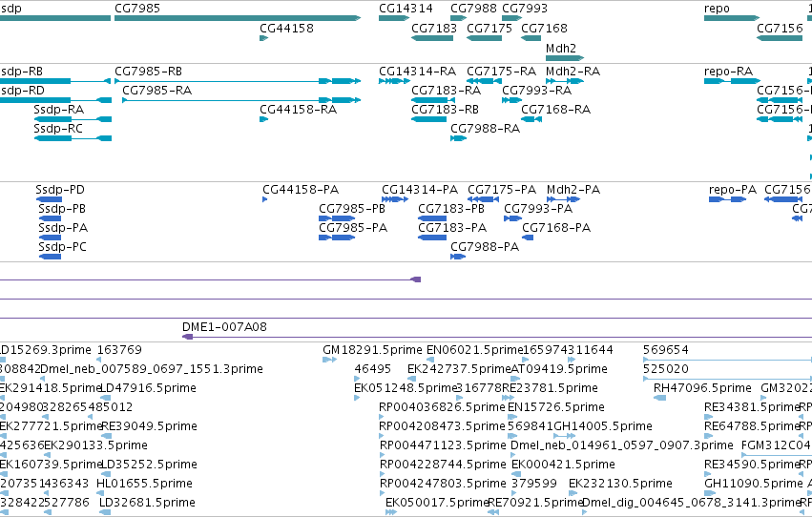Click the CG7183-RA transcript

point(433,100)
